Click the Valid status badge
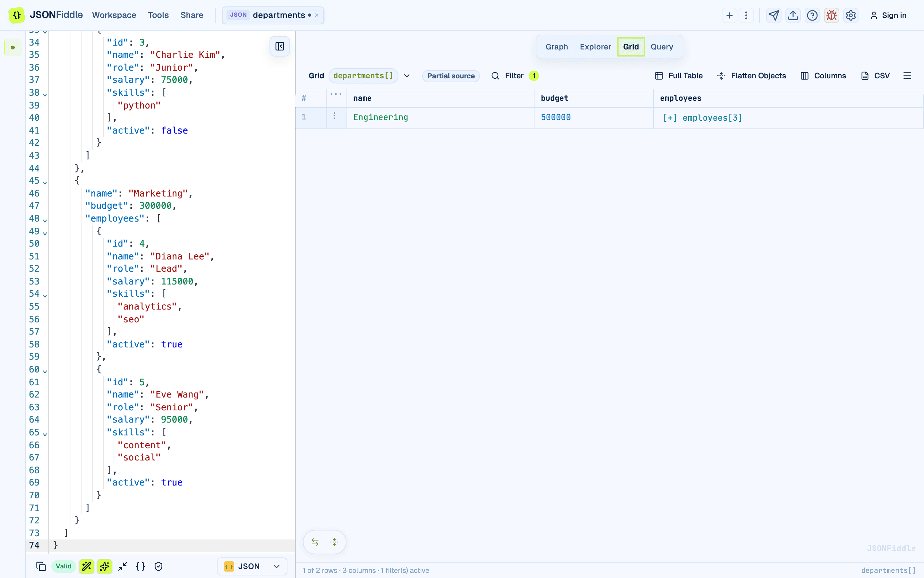Viewport: 924px width, 578px height. (64, 566)
